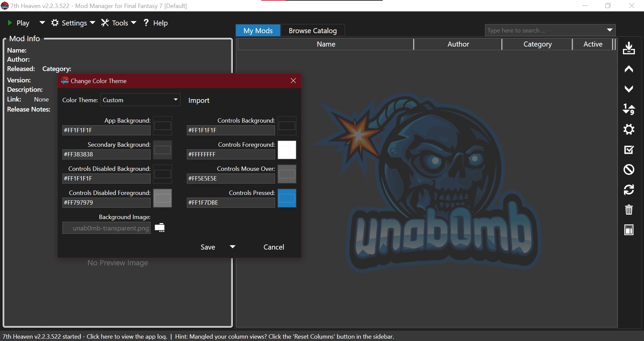Minimize the 7th Heaven window
Image resolution: width=644 pixels, height=341 pixels.
[x=585, y=6]
